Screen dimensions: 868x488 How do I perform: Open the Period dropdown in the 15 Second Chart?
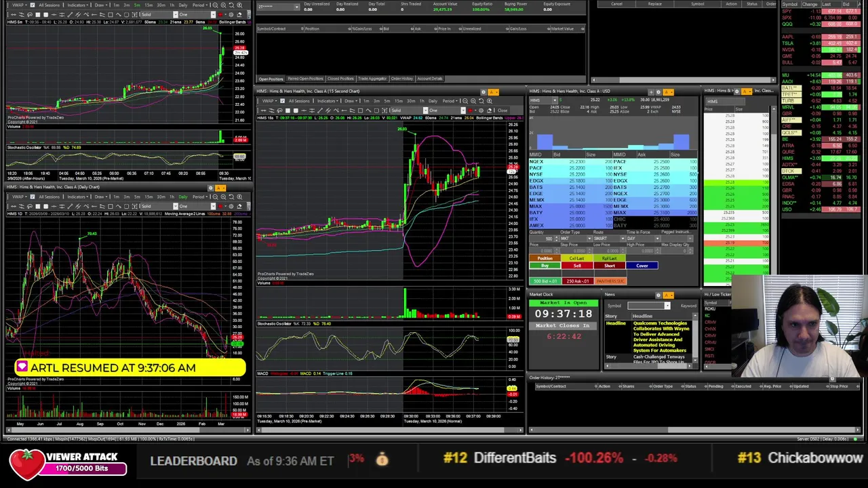(450, 101)
